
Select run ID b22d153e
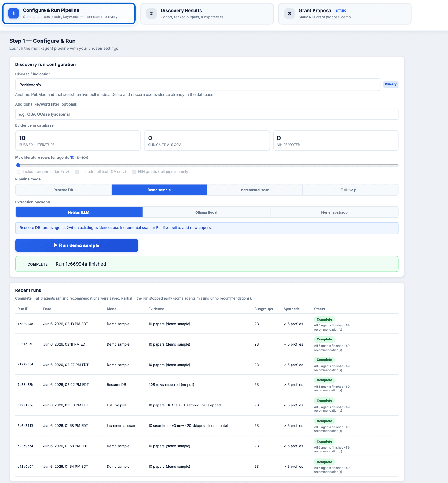(25, 405)
